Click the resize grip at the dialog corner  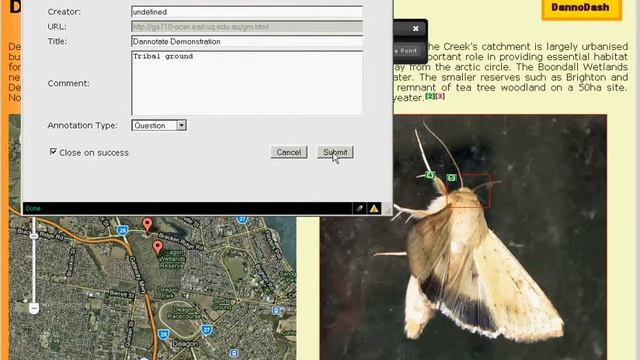click(x=387, y=210)
